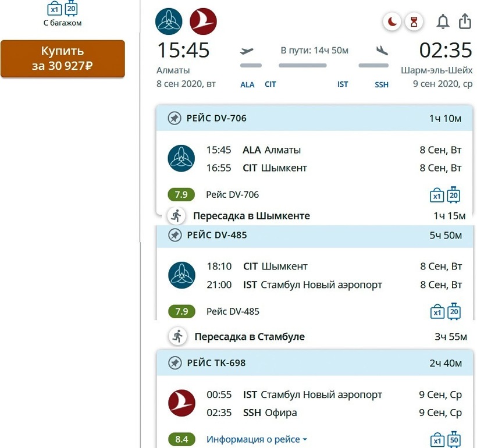477x448 pixels.
Task: Click the Shymkent transfer walking icon
Action: (176, 216)
